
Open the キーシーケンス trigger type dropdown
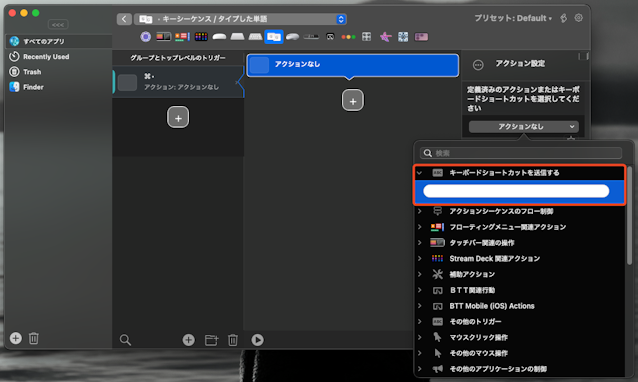[240, 19]
